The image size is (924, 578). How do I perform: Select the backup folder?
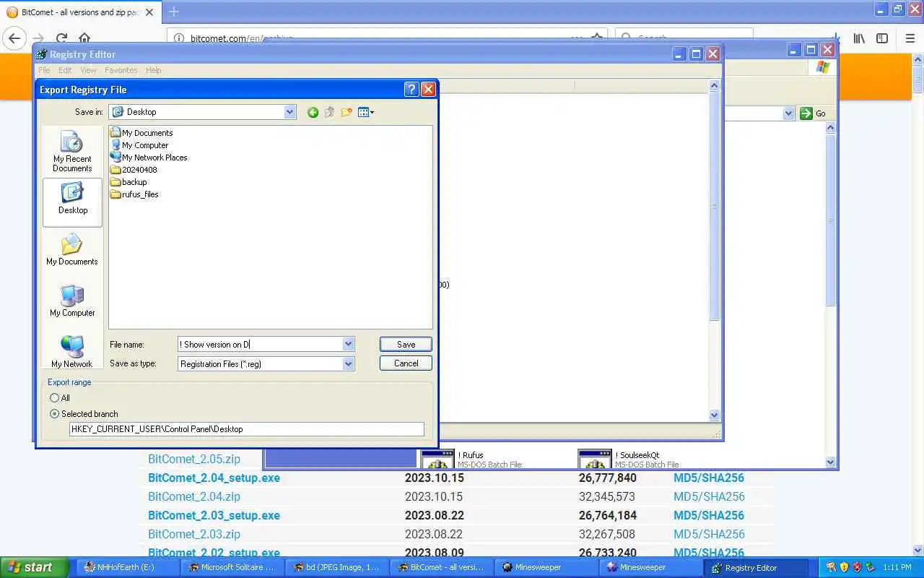128,182
